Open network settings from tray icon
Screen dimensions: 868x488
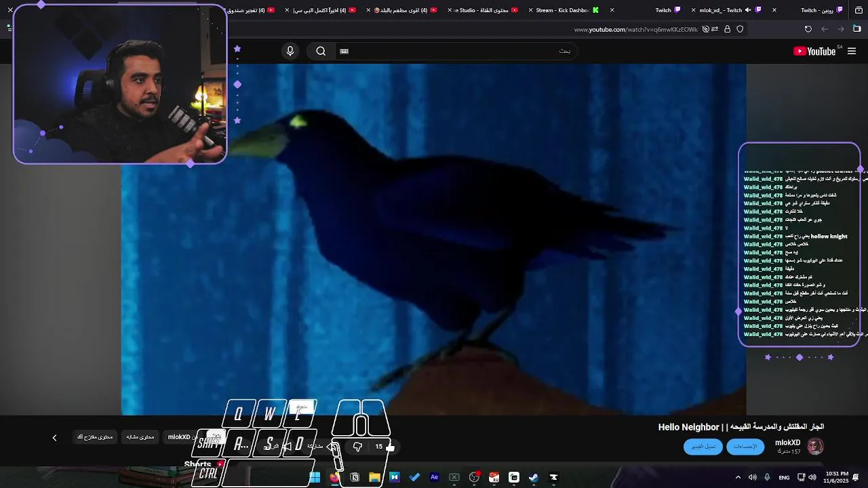point(801,477)
